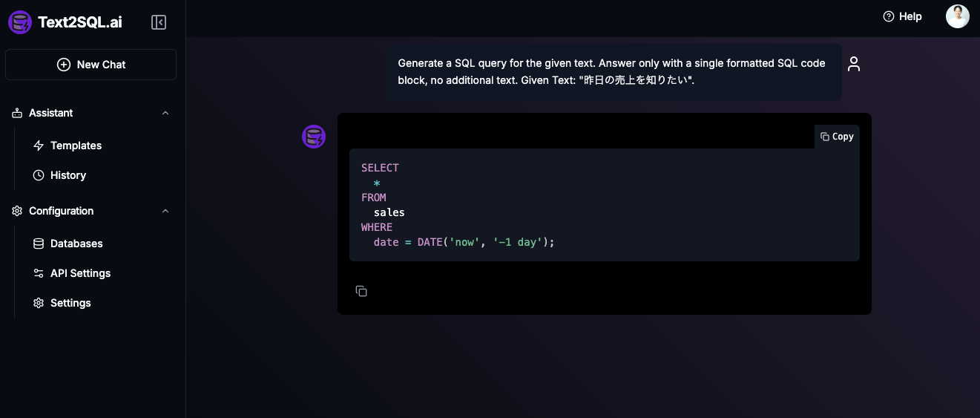Click the Copy button on code block

coord(837,137)
